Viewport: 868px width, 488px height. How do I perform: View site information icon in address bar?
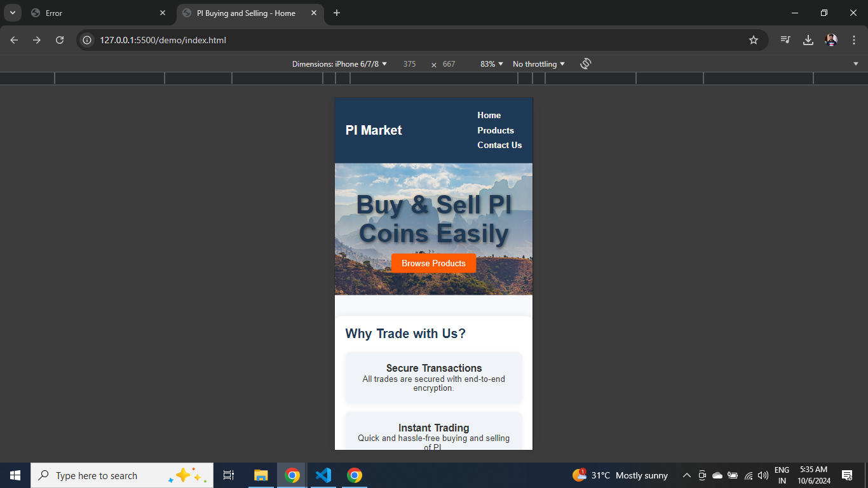88,40
